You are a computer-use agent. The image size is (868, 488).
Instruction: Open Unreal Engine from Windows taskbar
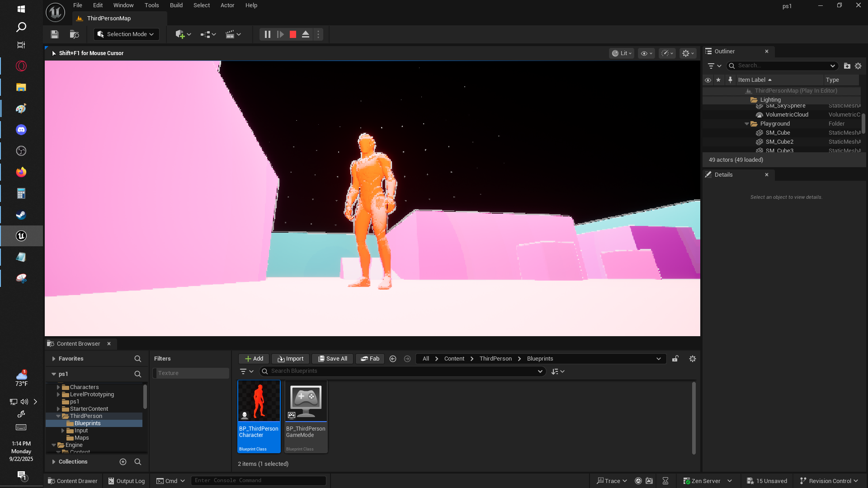(x=21, y=236)
